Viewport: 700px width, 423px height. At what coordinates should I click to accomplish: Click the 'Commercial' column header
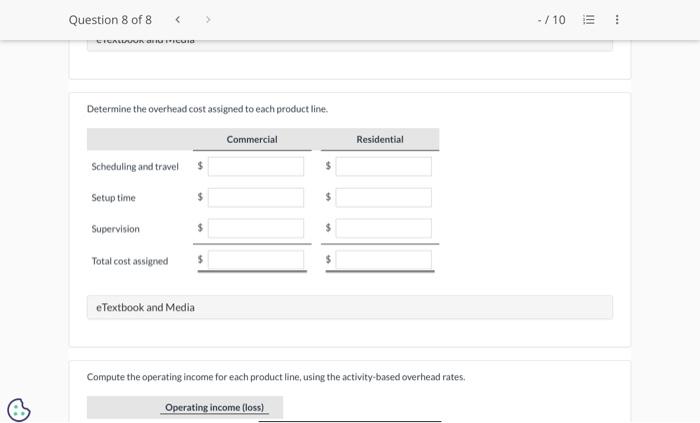(252, 140)
